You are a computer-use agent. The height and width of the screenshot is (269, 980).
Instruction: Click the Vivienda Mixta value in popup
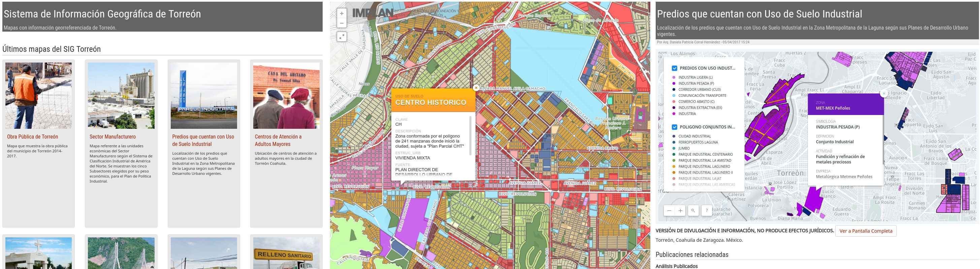tap(413, 158)
